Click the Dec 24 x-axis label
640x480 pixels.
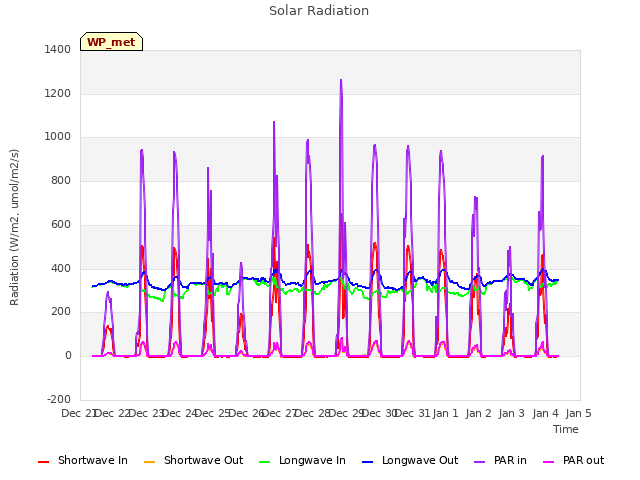(179, 413)
